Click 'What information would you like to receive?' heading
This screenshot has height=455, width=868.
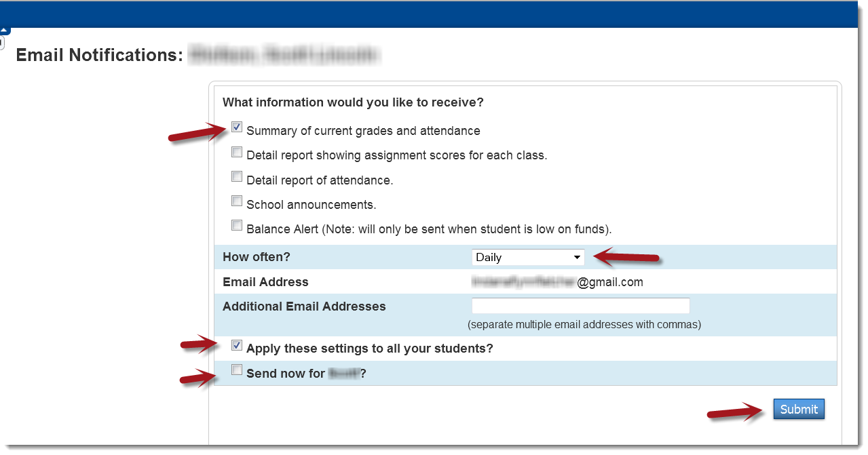353,102
